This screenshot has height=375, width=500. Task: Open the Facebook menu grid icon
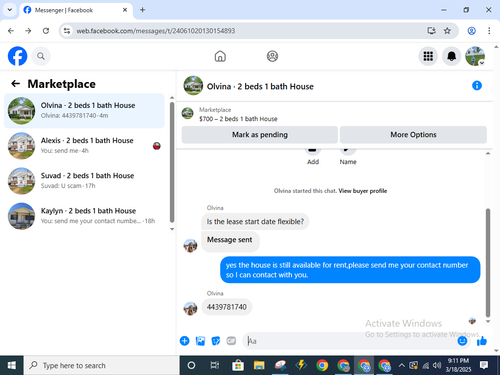428,56
